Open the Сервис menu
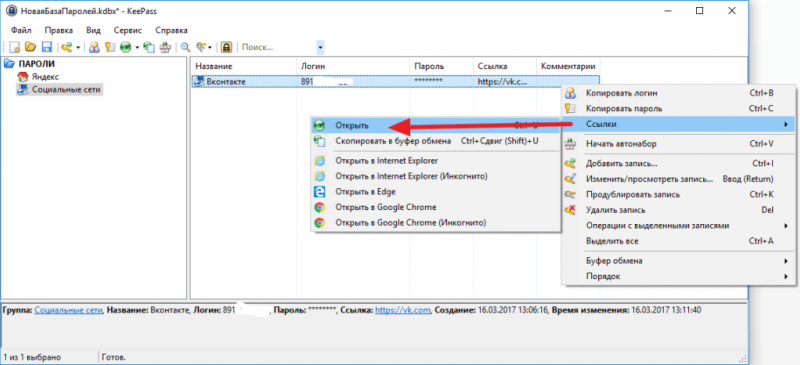The width and height of the screenshot is (800, 365). click(x=128, y=30)
